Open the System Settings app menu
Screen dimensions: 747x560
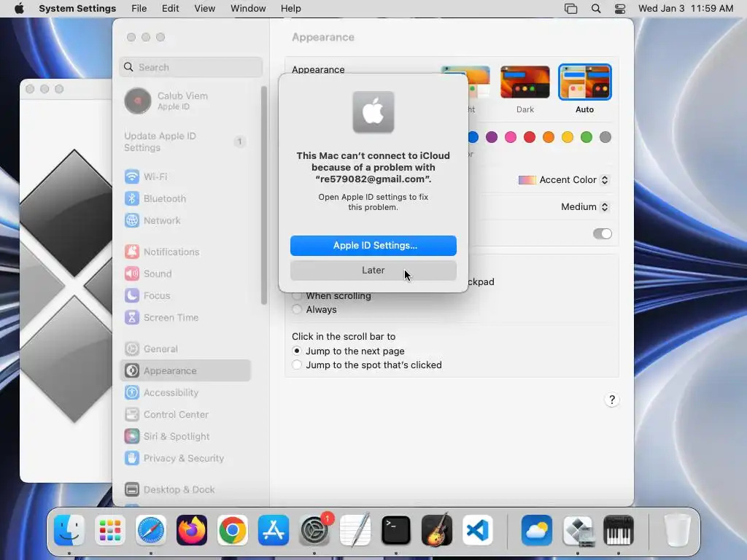click(x=77, y=9)
